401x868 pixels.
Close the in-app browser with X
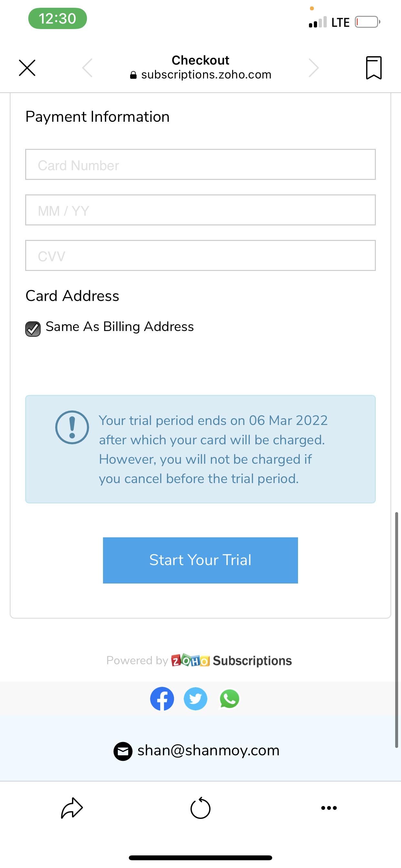[x=27, y=68]
